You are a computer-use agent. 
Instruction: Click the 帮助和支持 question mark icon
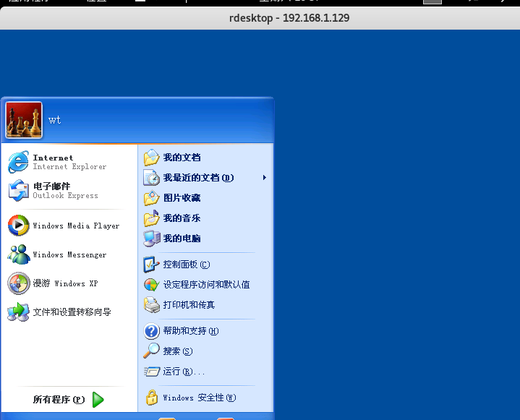(x=152, y=331)
